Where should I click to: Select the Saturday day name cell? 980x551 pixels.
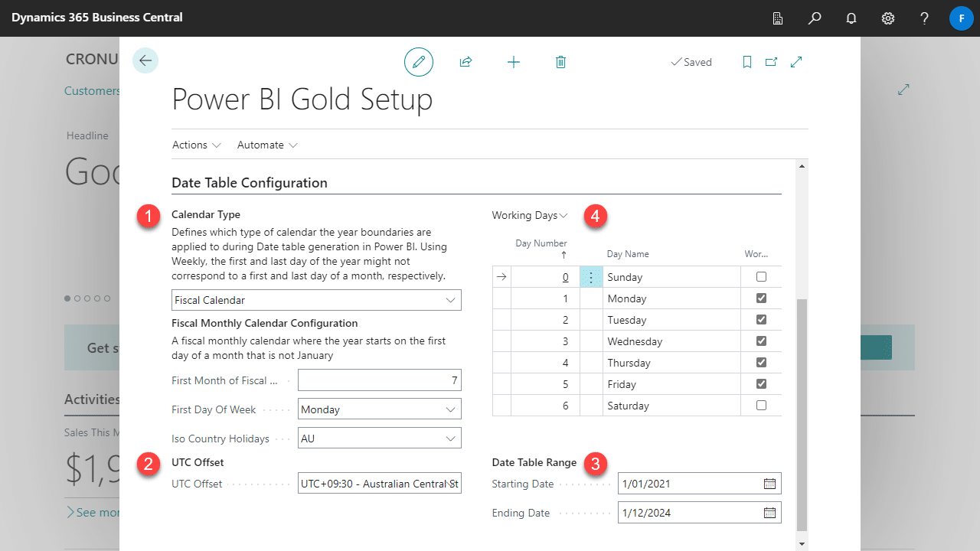[x=672, y=406]
